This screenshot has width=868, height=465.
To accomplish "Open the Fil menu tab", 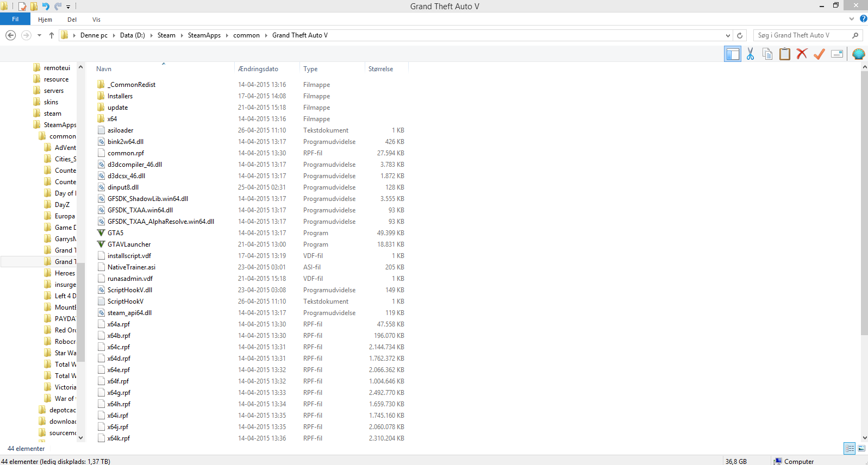I will click(x=15, y=19).
